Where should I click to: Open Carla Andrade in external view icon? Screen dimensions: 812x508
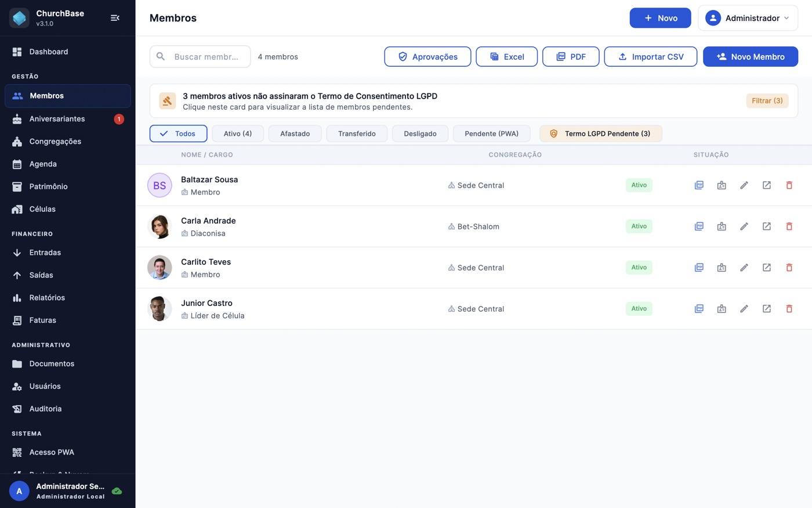767,226
